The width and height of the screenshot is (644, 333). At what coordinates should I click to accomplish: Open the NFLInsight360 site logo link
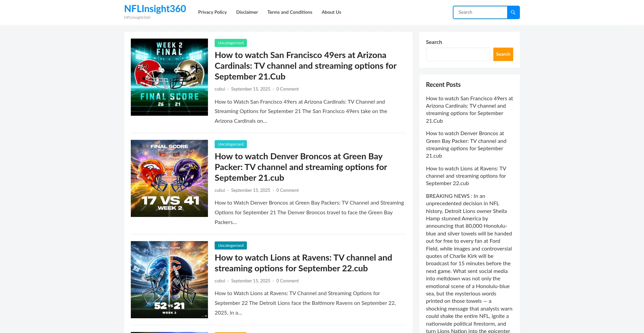155,9
